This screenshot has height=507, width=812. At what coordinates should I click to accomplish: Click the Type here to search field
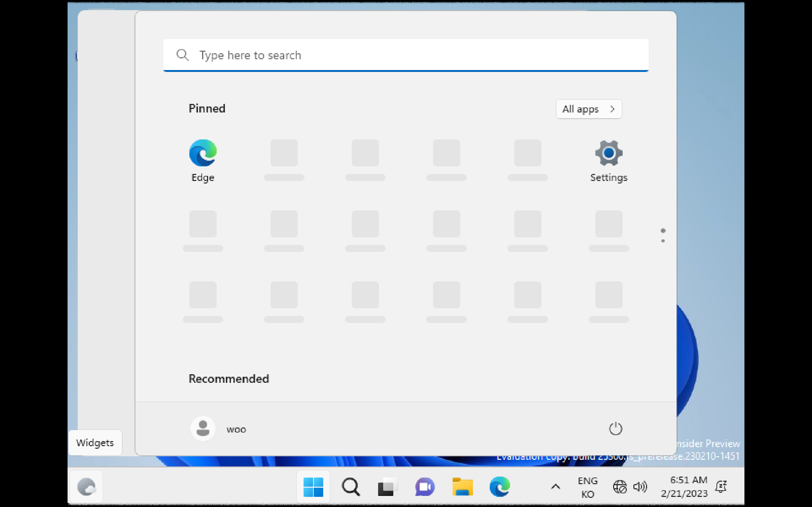coord(405,55)
